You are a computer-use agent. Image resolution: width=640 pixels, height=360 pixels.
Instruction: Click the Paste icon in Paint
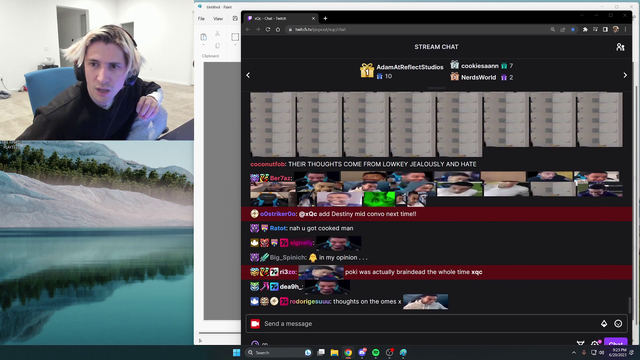[203, 37]
